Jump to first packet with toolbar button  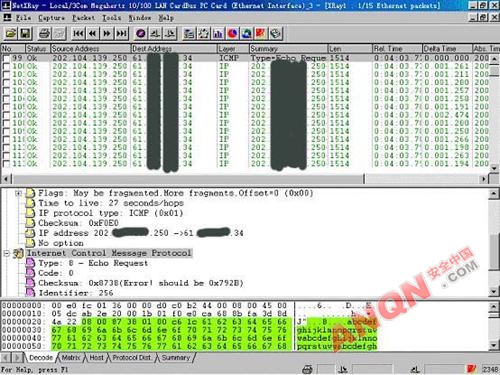tap(78, 33)
